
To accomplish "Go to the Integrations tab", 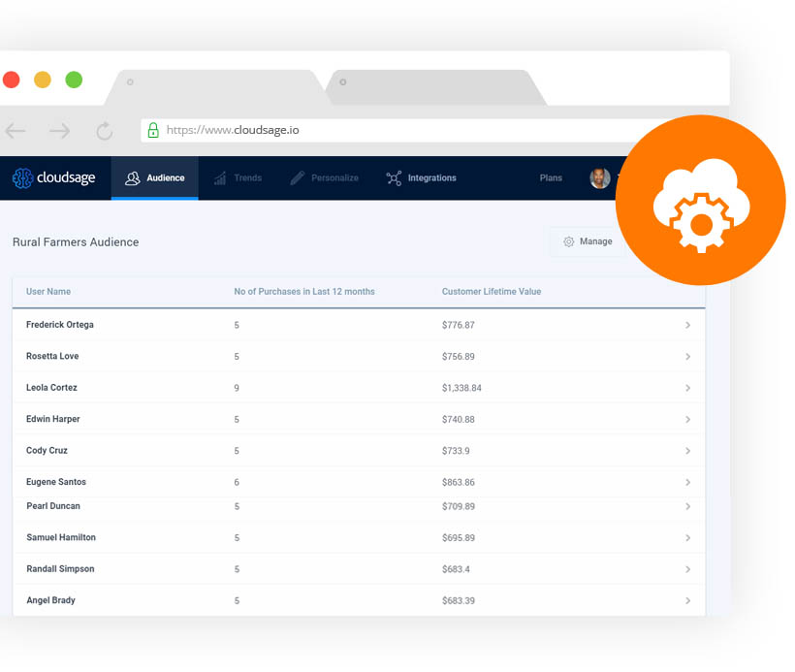I will coord(421,178).
